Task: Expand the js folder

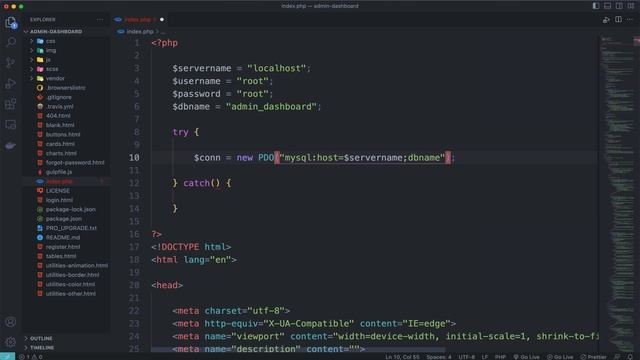Action: [65, 60]
